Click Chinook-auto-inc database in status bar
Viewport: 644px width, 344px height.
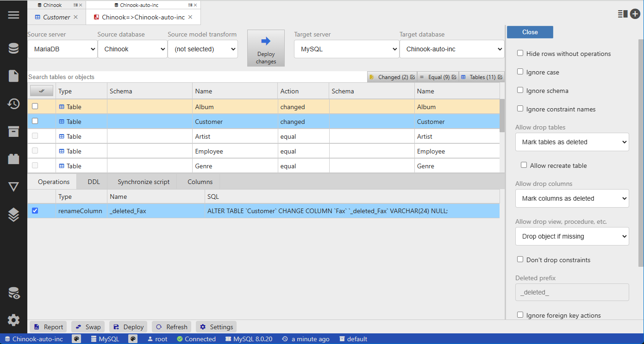[33, 339]
